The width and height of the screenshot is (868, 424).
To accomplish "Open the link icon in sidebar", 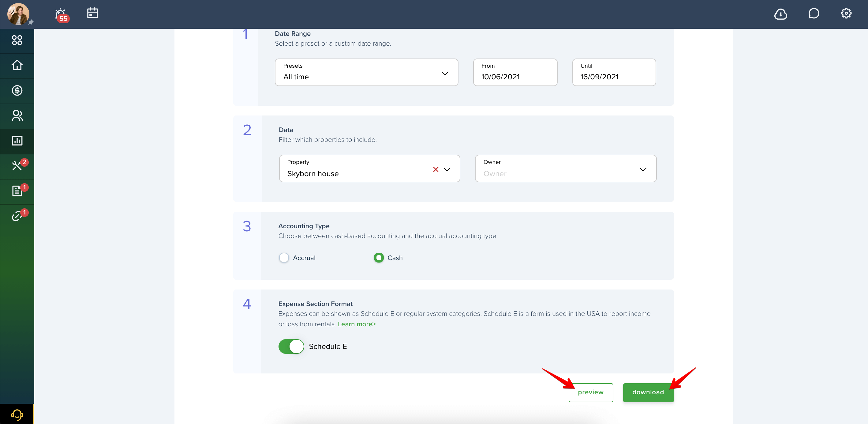I will pos(17,216).
